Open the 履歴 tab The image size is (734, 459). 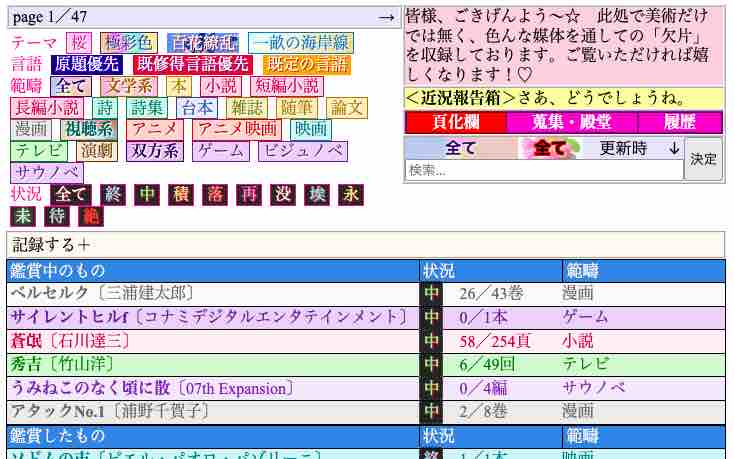pyautogui.click(x=666, y=122)
